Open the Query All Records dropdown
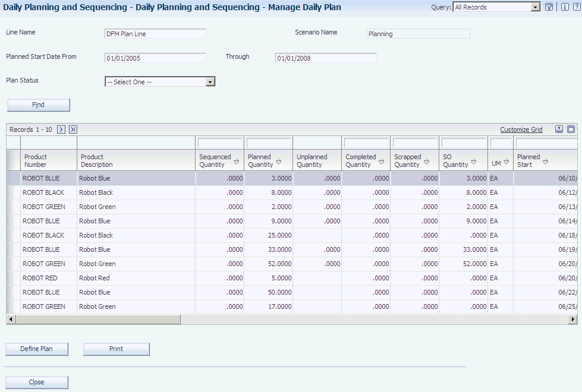Image resolution: width=582 pixels, height=392 pixels. (x=535, y=7)
